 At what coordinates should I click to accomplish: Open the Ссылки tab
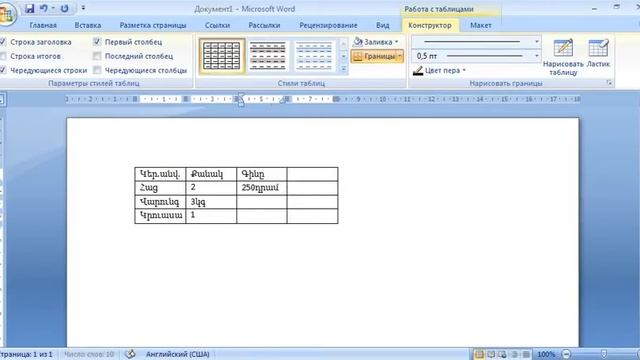point(218,25)
